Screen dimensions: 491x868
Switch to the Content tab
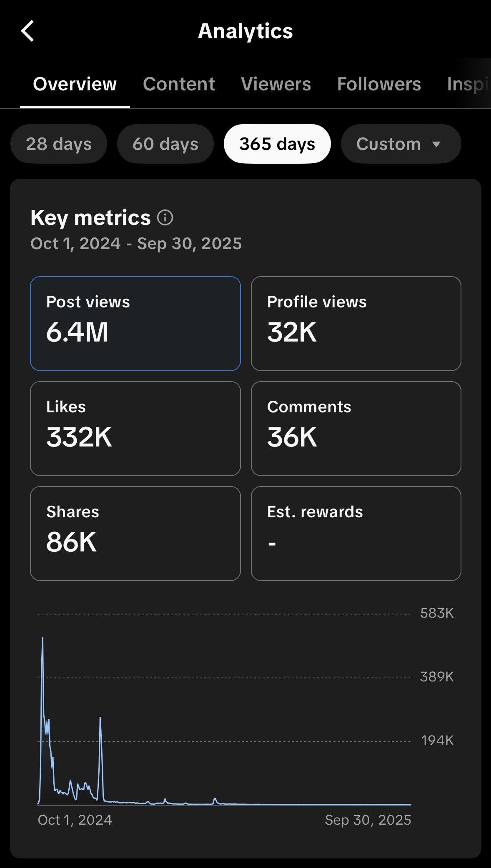179,84
